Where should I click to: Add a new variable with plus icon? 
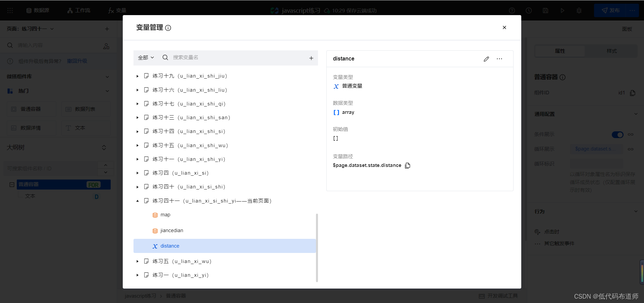coord(311,58)
